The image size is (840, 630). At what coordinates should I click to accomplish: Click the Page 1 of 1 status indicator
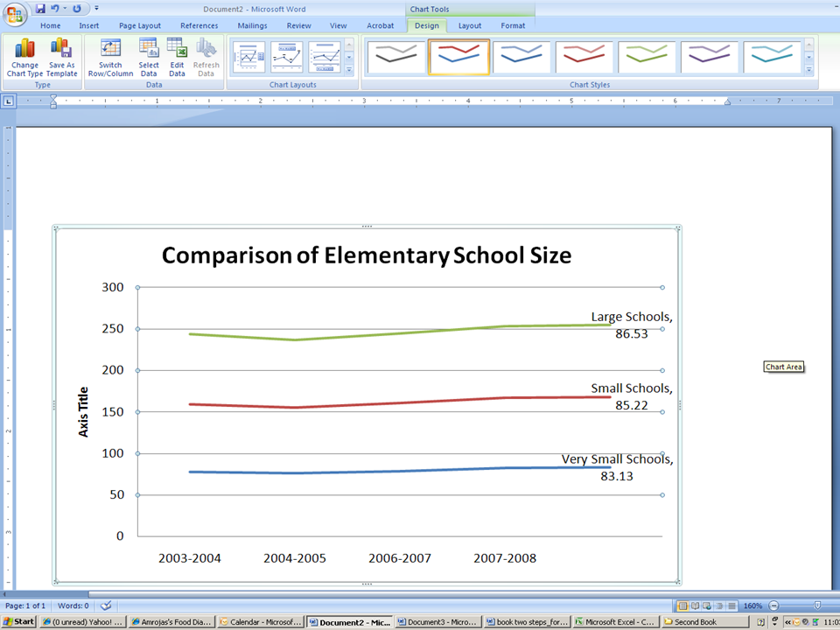[x=25, y=605]
